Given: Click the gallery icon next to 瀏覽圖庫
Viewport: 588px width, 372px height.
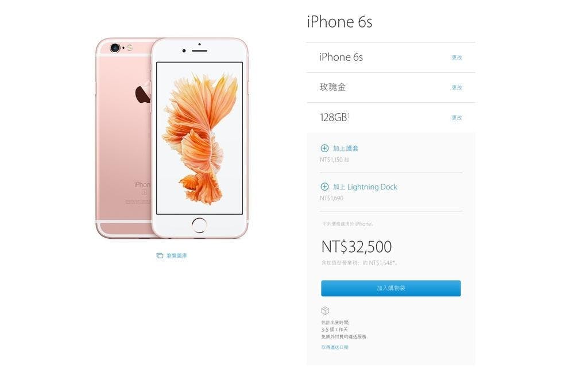Looking at the screenshot, I should [x=160, y=256].
